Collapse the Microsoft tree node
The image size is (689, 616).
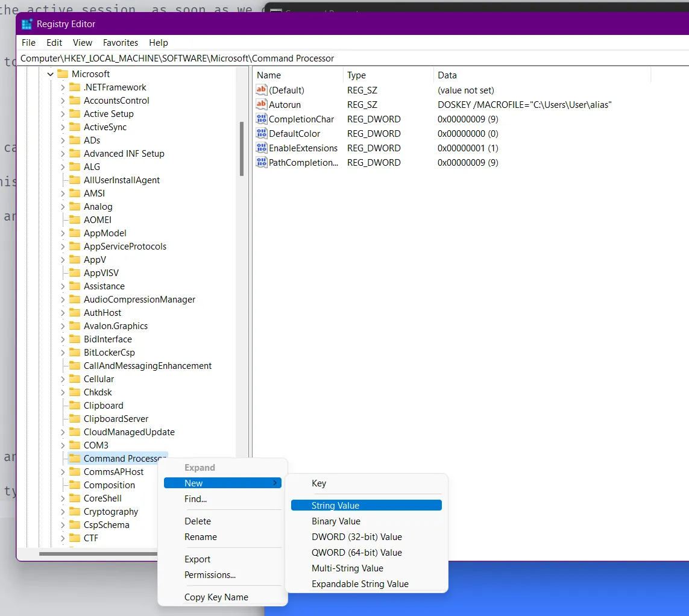(51, 74)
